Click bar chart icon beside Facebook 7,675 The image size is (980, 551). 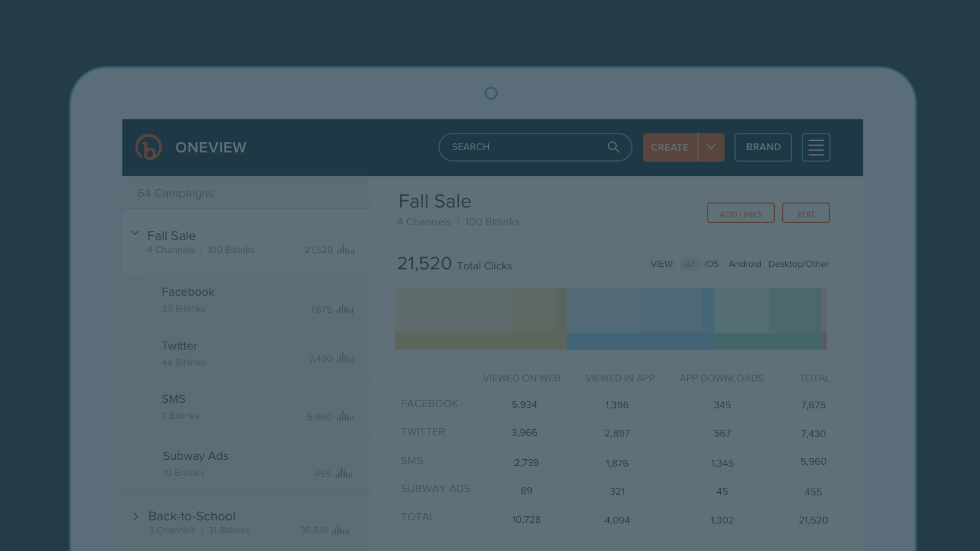[x=345, y=309]
